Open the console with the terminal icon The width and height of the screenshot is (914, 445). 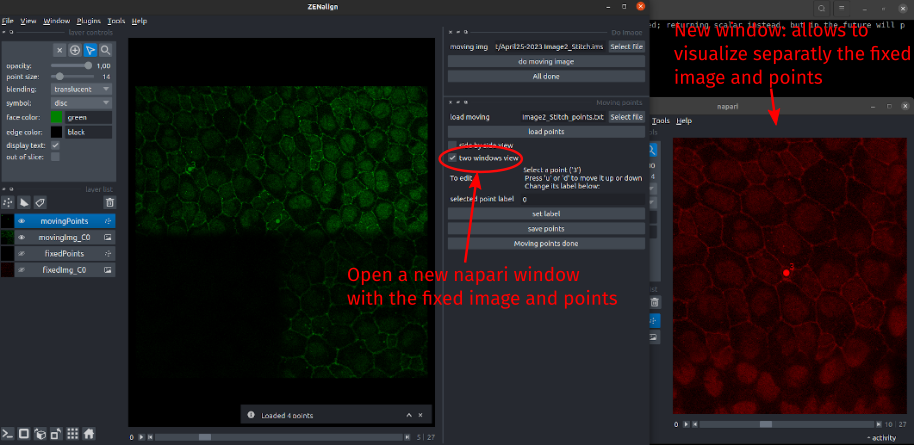[x=8, y=433]
